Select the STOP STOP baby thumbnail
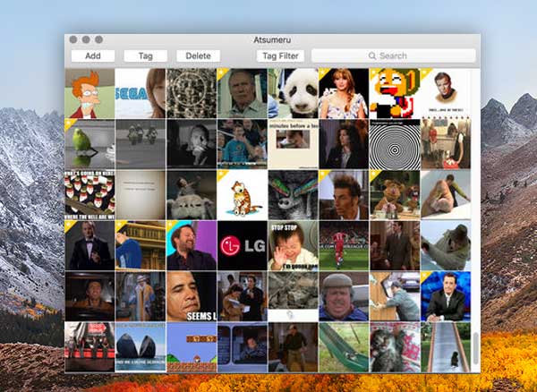This screenshot has width=537, height=392. (x=294, y=245)
